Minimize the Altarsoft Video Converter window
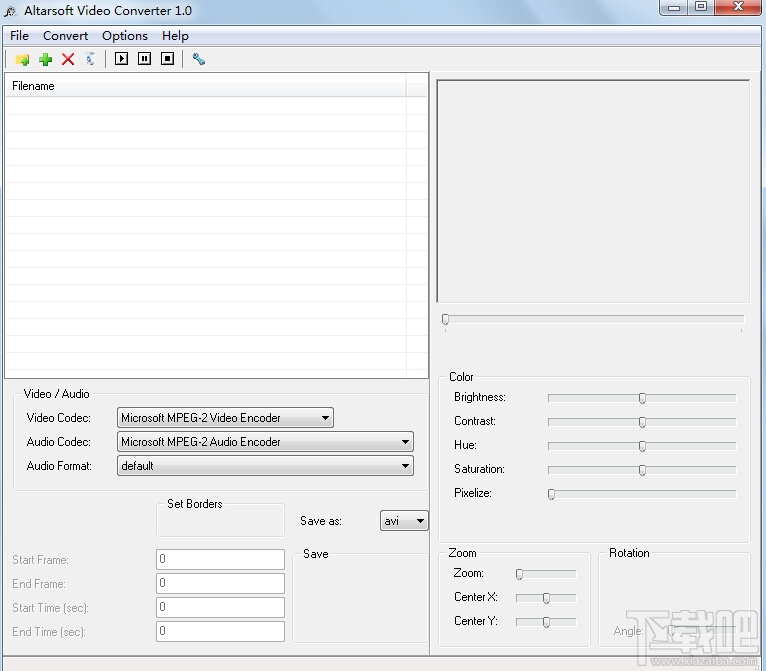The height and width of the screenshot is (671, 766). tap(674, 7)
